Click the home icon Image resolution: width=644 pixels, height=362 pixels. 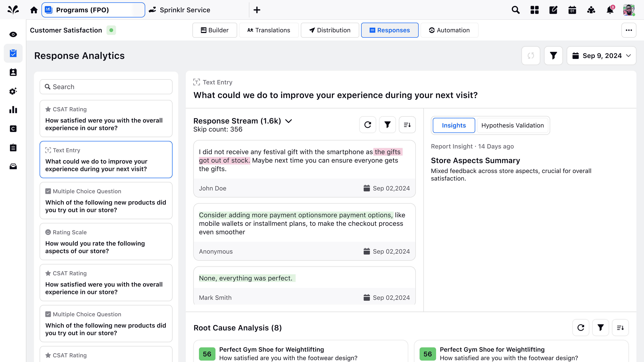pos(34,10)
